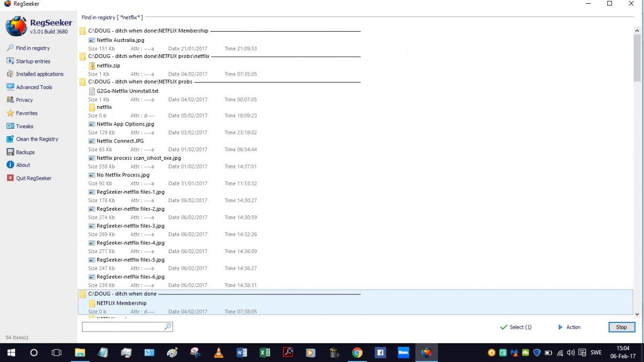Click the '94 item(s)' status text

coord(17,338)
